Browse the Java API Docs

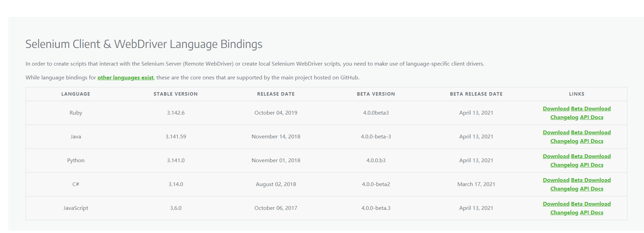click(x=592, y=141)
